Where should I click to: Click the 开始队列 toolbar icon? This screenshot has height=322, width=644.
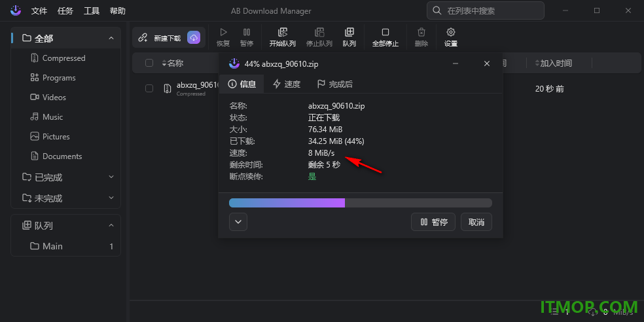(283, 37)
